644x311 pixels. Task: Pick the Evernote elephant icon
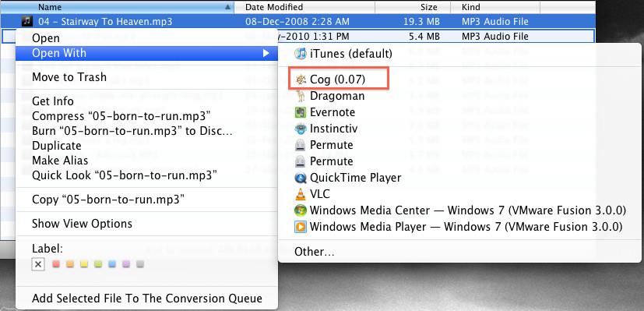click(301, 112)
